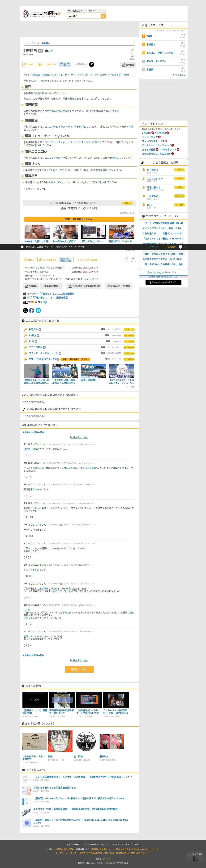Image resolution: width=206 pixels, height=868 pixels.
Task: Focus the search field containing 手帳持ち
Action: [x=84, y=16]
